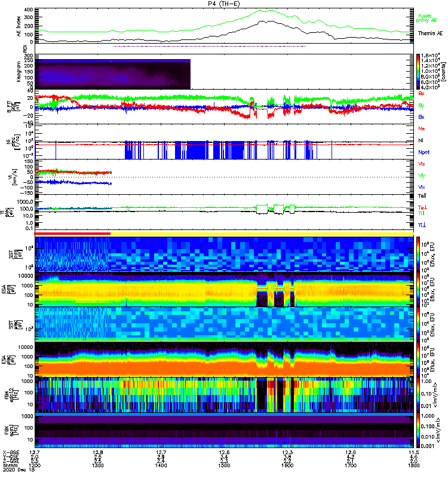Click the FBK edc12 color bar

[418, 395]
